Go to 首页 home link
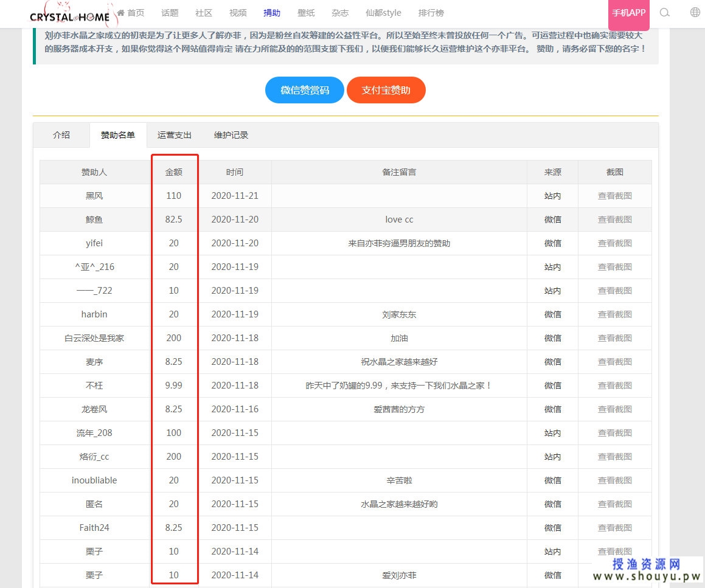The image size is (705, 588). tap(131, 13)
